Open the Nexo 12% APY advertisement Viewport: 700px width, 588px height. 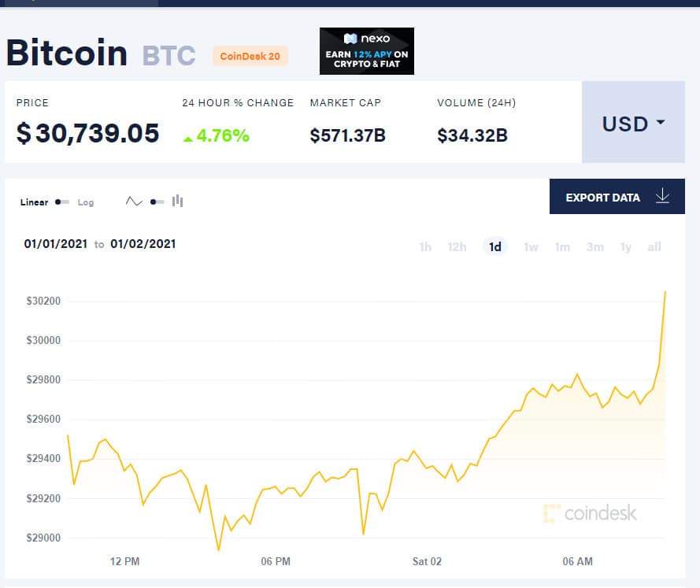click(366, 51)
